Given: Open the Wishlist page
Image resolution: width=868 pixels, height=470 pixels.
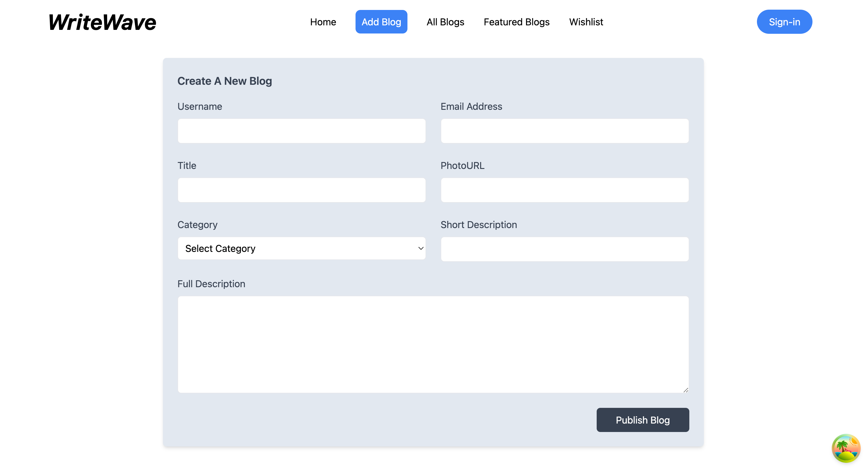Looking at the screenshot, I should [x=586, y=22].
